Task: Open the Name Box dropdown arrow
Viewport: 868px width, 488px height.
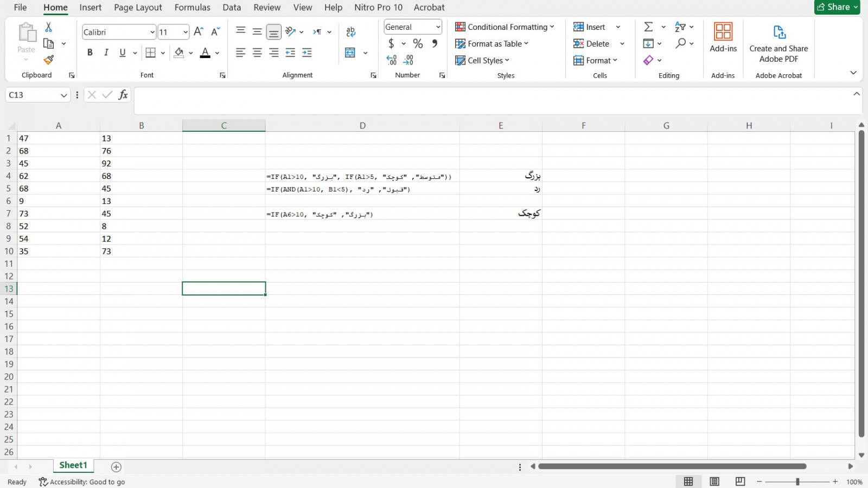Action: 63,95
